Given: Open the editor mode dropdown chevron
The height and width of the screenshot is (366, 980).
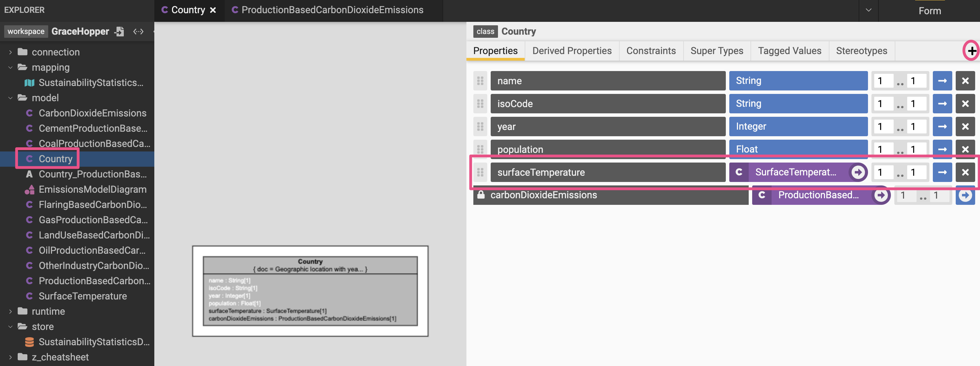Looking at the screenshot, I should [869, 10].
